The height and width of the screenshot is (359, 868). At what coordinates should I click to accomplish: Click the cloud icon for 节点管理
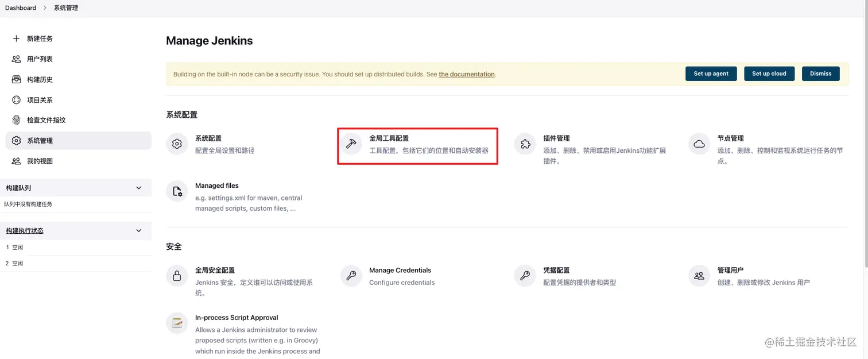[699, 144]
